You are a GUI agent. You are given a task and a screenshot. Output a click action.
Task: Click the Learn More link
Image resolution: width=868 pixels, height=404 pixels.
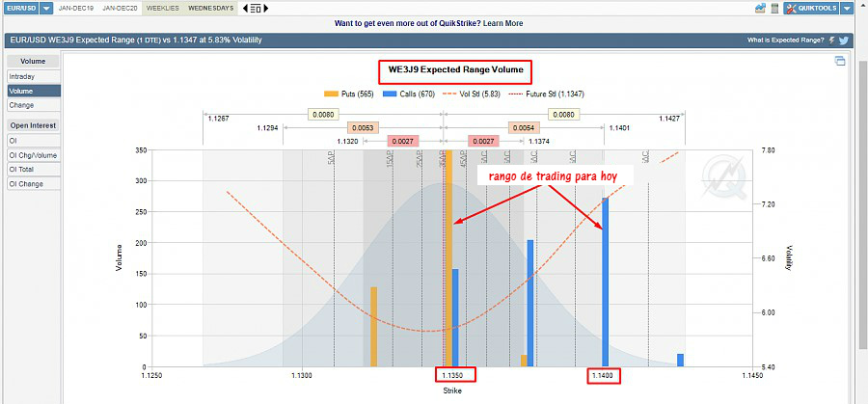coord(502,23)
